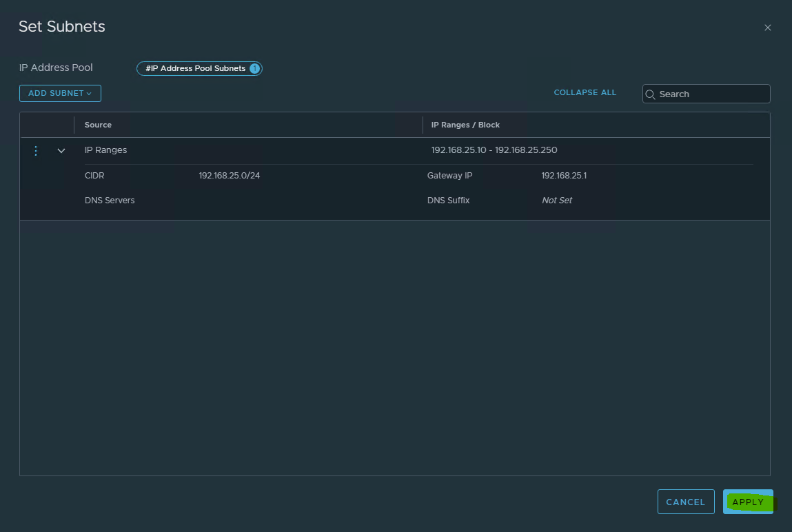Select CIDR value 192.168.25.0/24
Screen dimensions: 792x532
230,176
